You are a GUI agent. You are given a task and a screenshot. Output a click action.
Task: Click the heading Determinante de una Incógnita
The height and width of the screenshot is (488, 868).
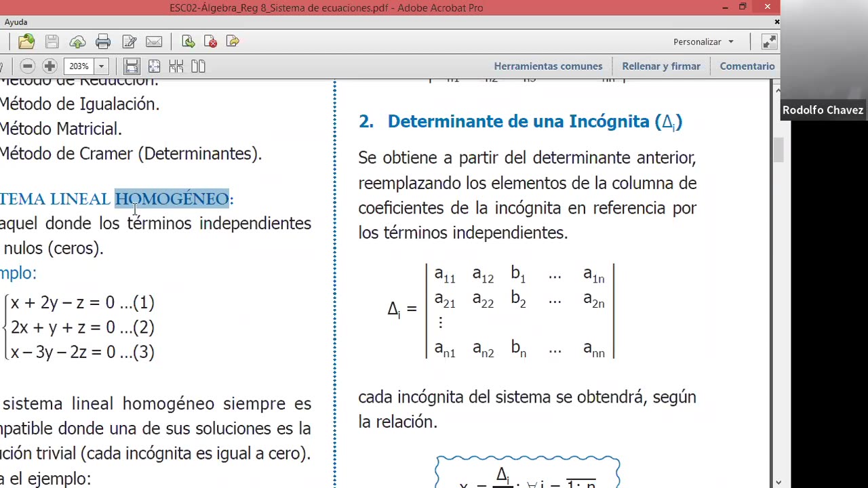(535, 121)
